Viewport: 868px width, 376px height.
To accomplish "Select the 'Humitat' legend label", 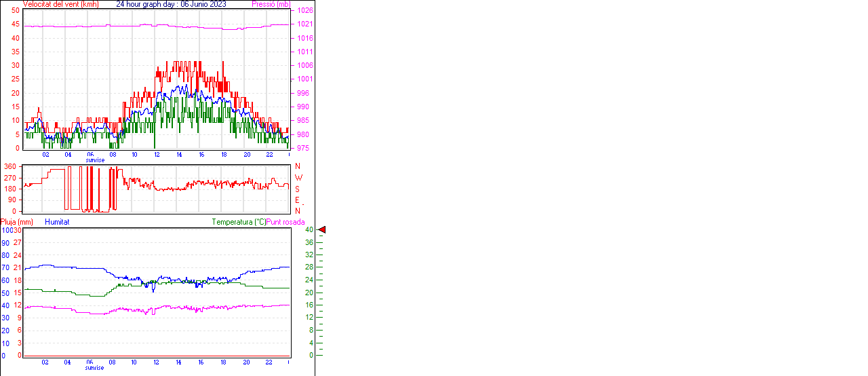I will (x=57, y=222).
